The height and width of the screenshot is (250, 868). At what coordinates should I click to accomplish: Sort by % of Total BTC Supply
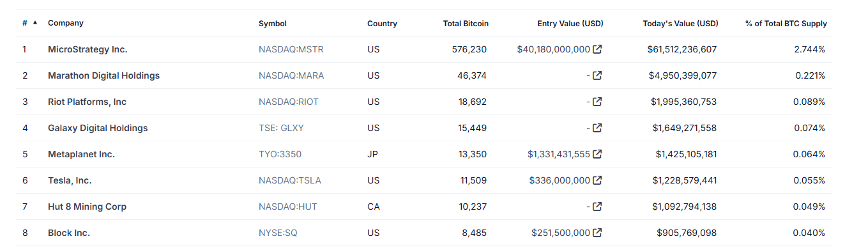click(786, 24)
